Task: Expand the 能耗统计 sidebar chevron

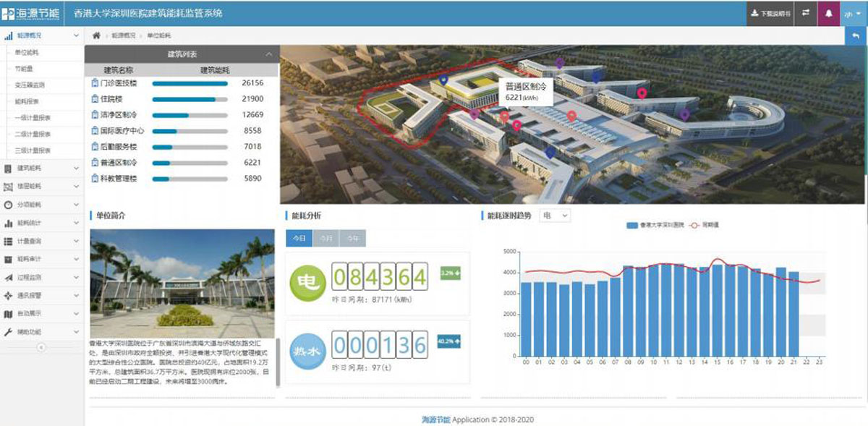Action: click(76, 223)
